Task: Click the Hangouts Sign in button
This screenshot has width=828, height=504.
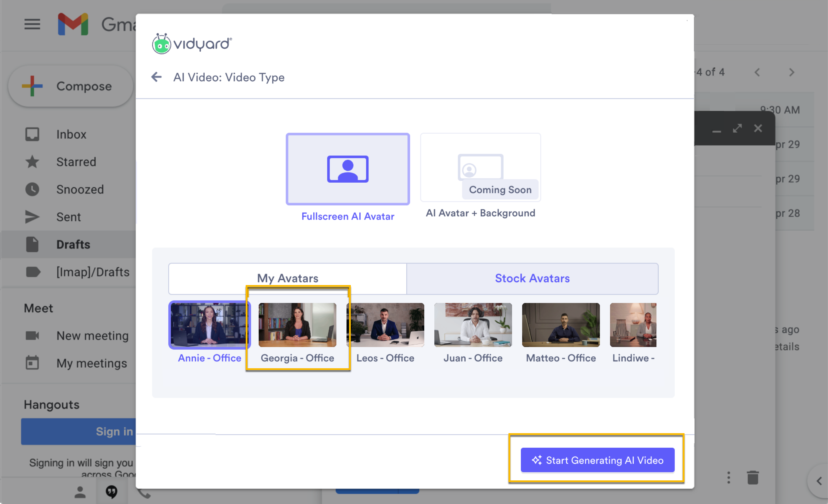Action: point(79,431)
